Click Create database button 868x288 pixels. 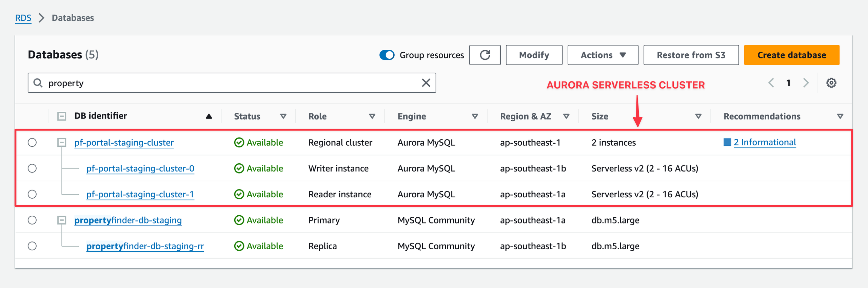792,55
